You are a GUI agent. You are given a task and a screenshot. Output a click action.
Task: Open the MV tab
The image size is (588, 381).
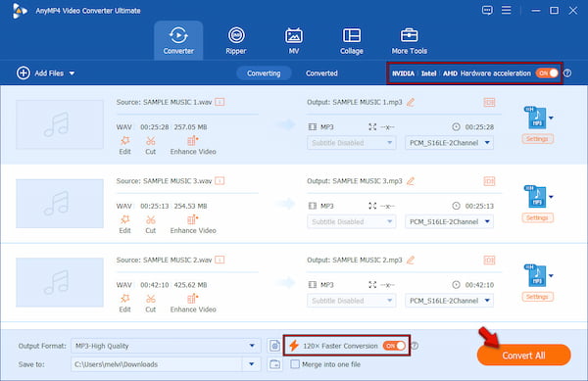pyautogui.click(x=294, y=40)
